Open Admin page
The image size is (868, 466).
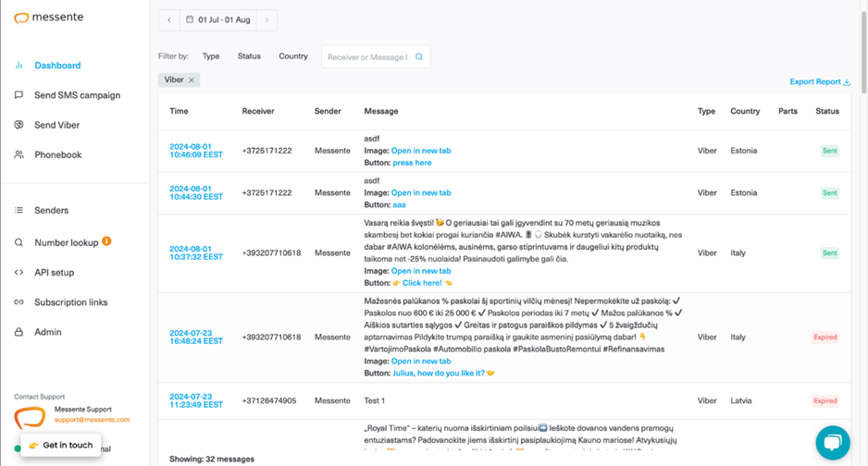coord(48,332)
